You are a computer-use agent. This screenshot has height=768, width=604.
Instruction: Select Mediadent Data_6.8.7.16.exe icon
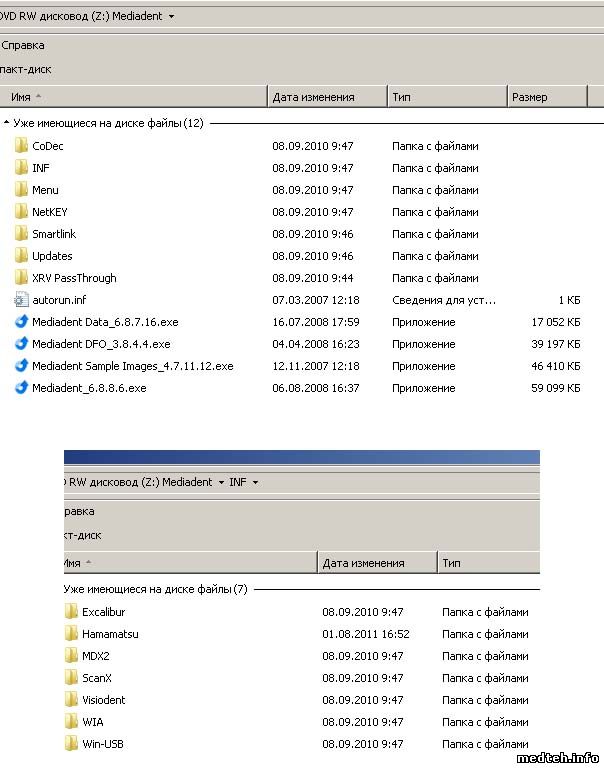pos(21,322)
